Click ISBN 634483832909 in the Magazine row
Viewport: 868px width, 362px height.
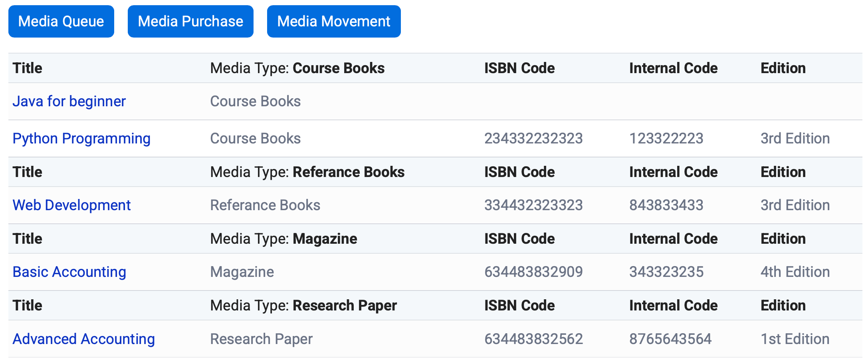[x=533, y=272]
